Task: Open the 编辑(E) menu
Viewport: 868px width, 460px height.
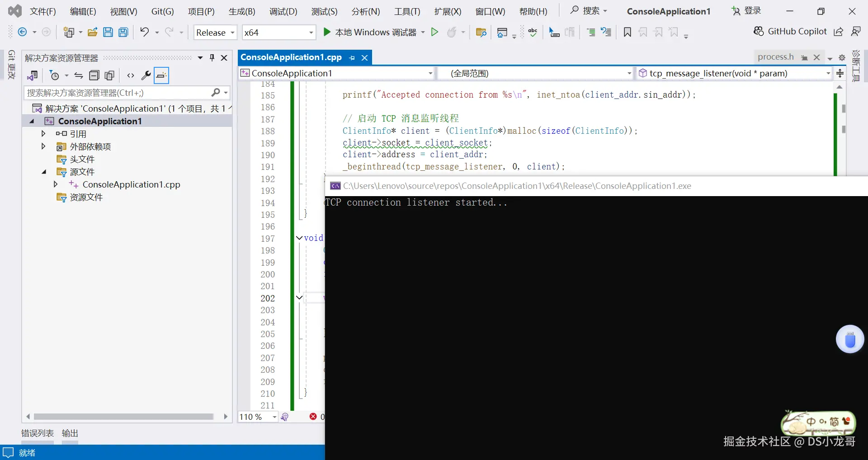Action: (x=83, y=11)
